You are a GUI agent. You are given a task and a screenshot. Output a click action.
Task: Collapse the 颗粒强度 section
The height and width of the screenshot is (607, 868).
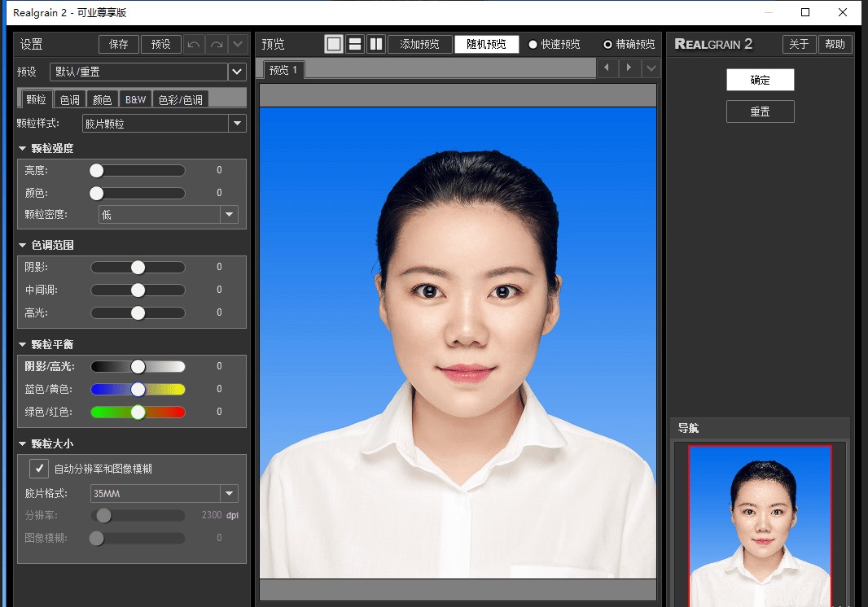pos(22,148)
